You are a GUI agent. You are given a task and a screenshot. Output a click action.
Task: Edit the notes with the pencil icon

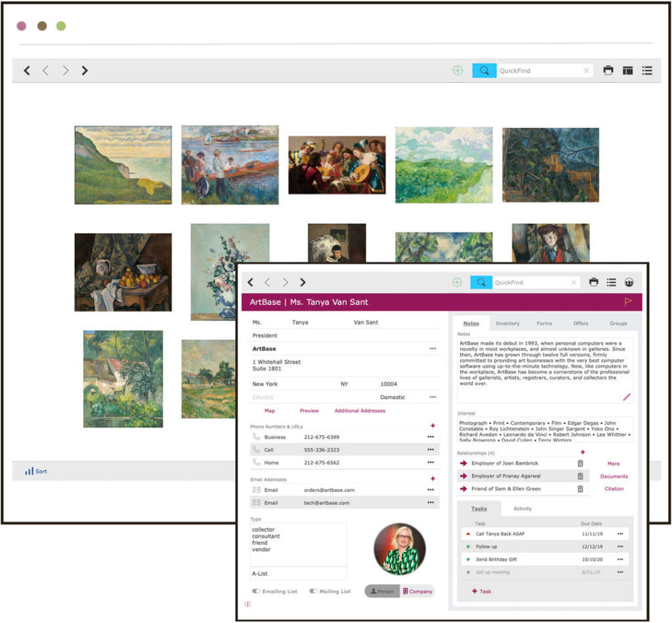click(x=627, y=397)
